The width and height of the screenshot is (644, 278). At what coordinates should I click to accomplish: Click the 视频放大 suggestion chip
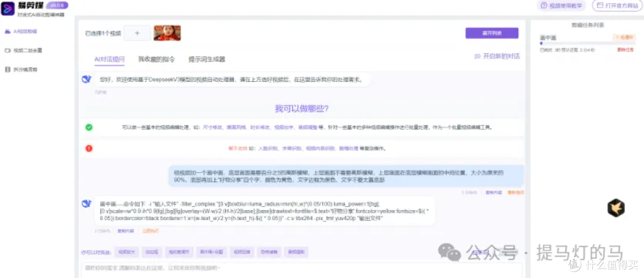127,252
